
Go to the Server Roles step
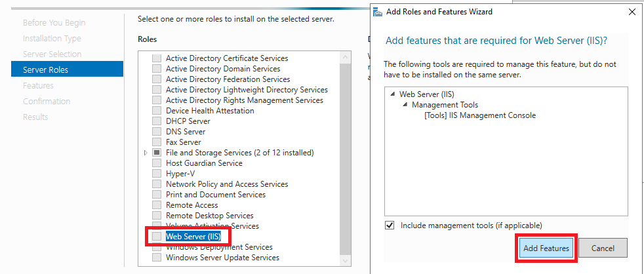[x=46, y=69]
